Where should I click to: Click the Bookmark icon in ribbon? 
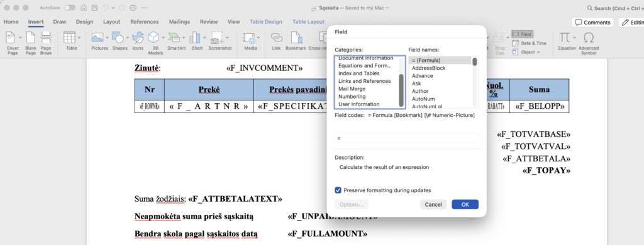pos(296,38)
